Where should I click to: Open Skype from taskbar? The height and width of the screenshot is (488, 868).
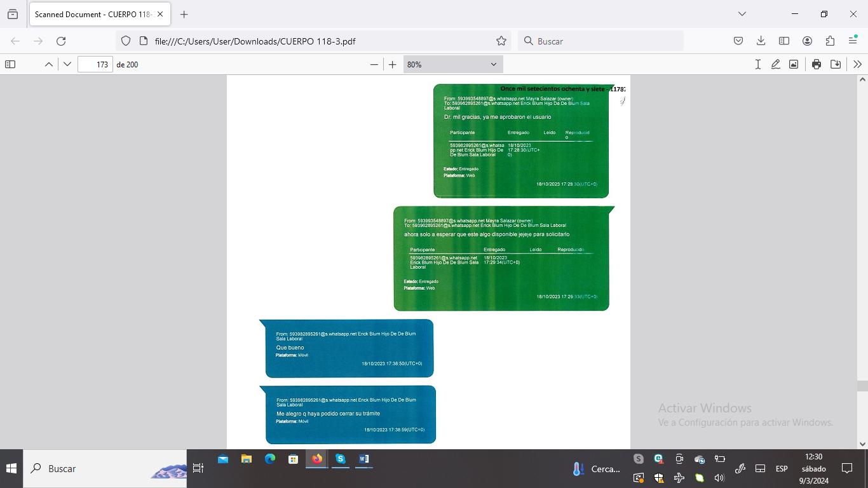click(x=340, y=459)
